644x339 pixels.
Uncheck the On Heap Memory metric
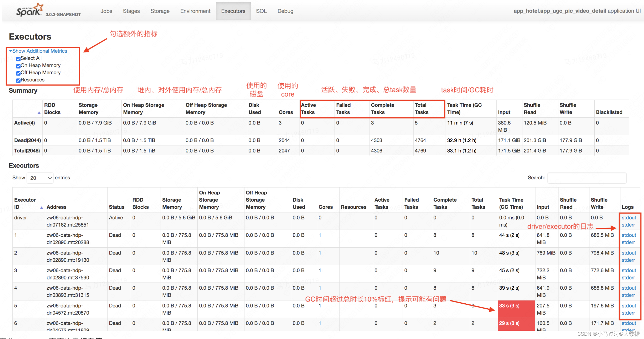18,66
